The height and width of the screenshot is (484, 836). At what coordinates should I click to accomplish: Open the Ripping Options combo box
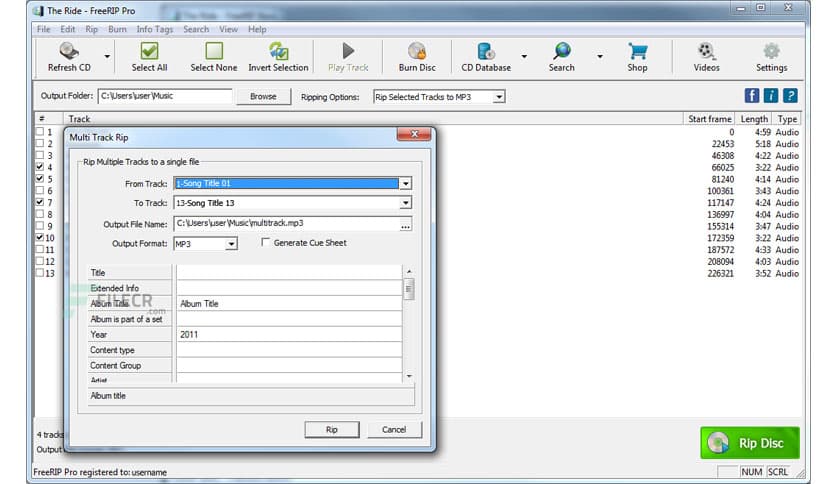point(439,97)
